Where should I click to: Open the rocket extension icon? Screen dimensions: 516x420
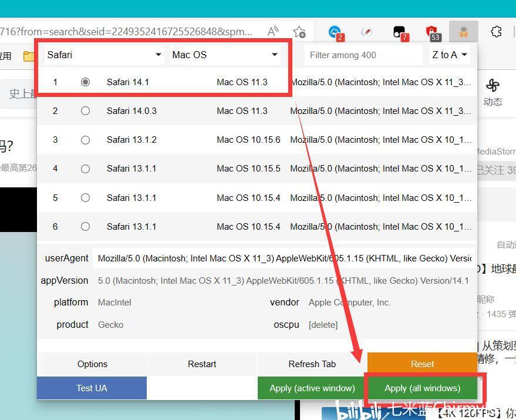pyautogui.click(x=366, y=32)
